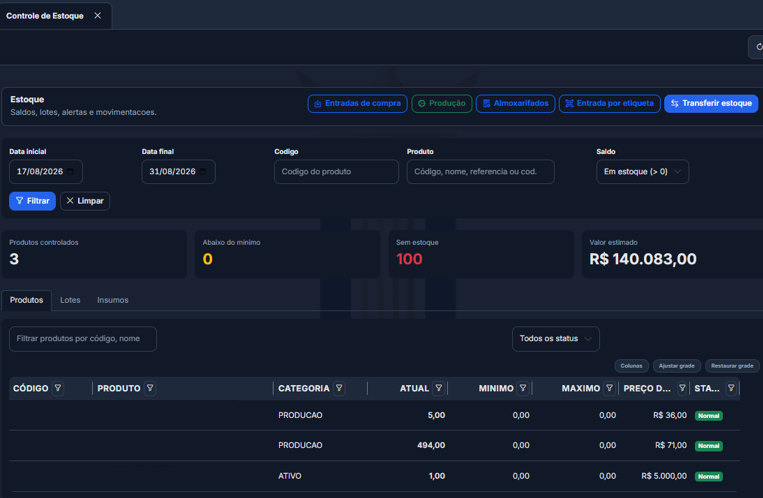This screenshot has width=763, height=498.
Task: Sort by the CATEGORIA column header
Action: tap(304, 388)
